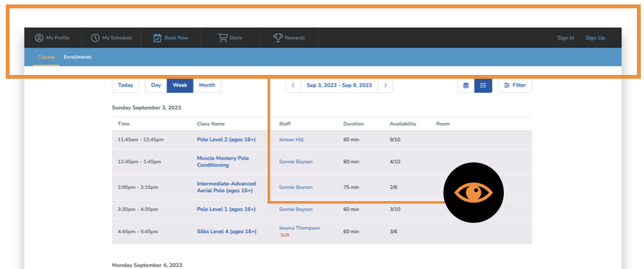Open Silks Level 4 (ages 16+) class

227,232
